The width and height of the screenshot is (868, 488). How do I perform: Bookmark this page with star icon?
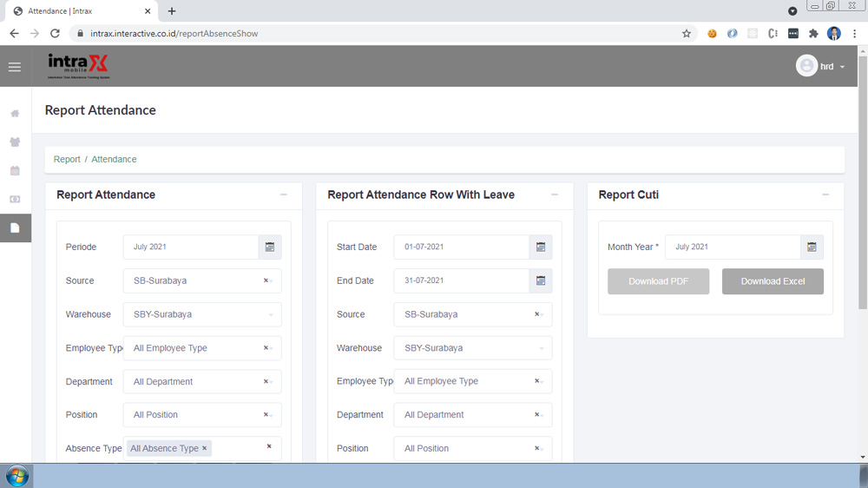pos(687,34)
